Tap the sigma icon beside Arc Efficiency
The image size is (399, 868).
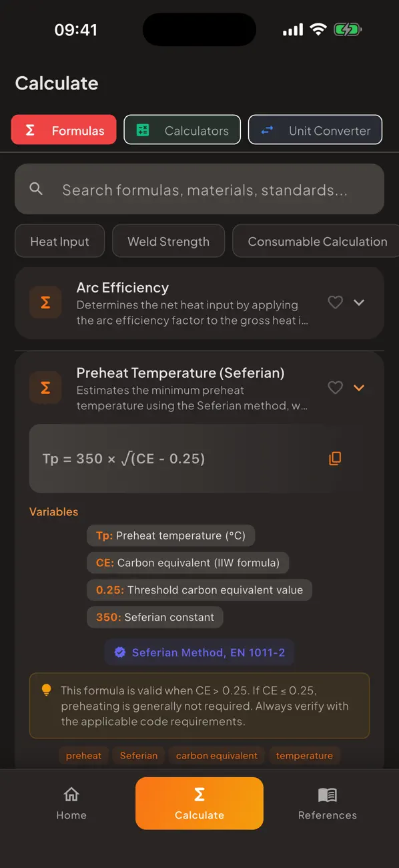[45, 302]
